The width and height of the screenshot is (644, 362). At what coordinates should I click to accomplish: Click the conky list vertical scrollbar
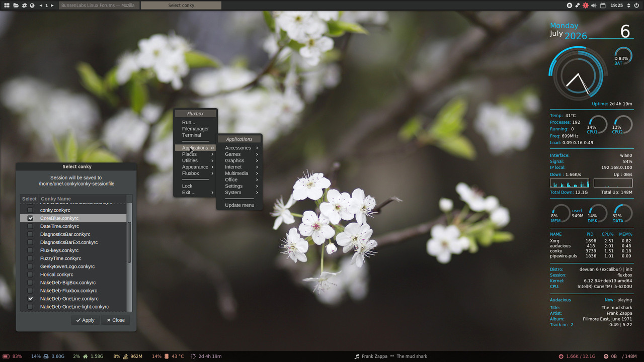pyautogui.click(x=129, y=242)
